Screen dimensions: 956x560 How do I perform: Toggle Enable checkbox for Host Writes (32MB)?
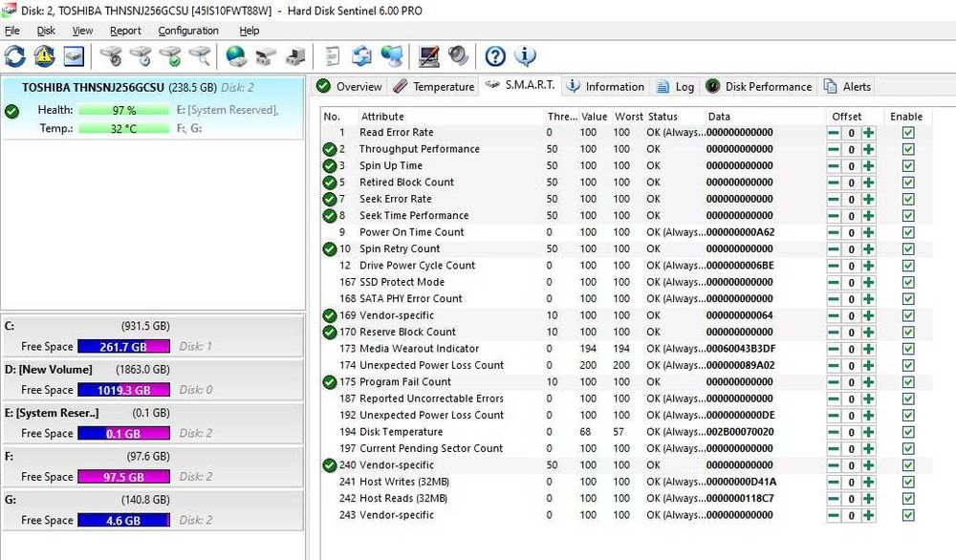908,482
